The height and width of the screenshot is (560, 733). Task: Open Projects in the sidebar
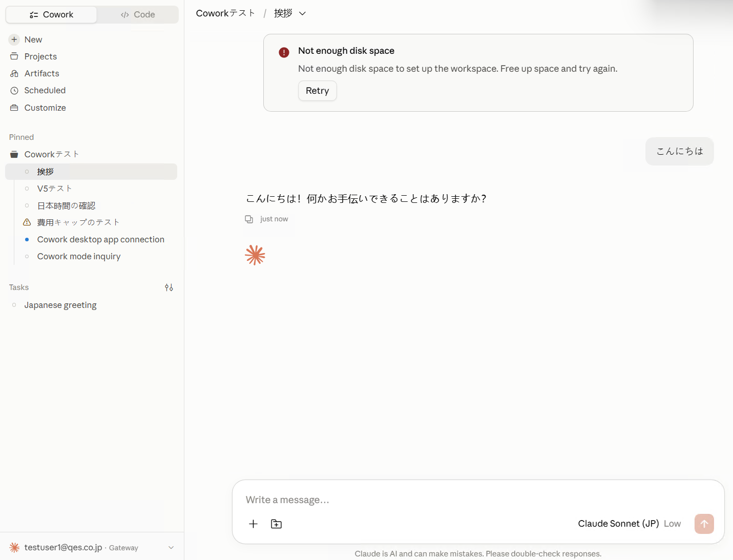[40, 56]
